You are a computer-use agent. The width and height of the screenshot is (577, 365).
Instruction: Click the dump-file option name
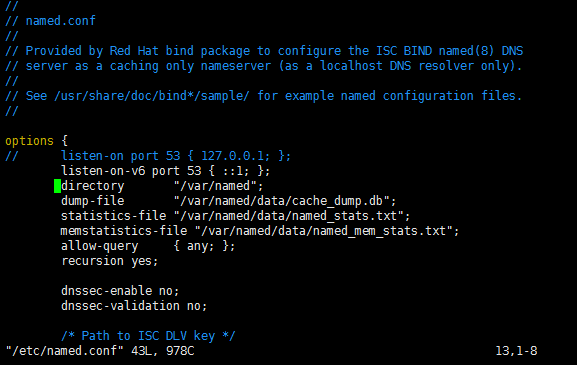[x=93, y=201]
